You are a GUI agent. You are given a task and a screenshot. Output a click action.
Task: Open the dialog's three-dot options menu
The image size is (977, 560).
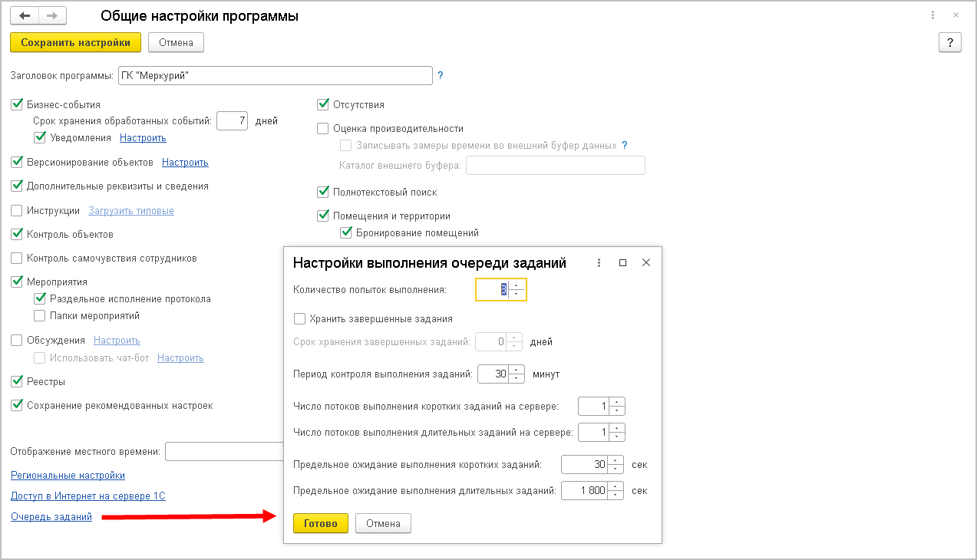click(x=599, y=263)
